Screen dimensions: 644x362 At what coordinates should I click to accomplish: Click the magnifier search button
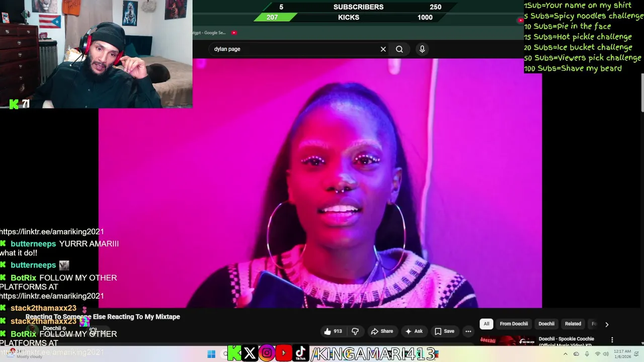point(399,49)
